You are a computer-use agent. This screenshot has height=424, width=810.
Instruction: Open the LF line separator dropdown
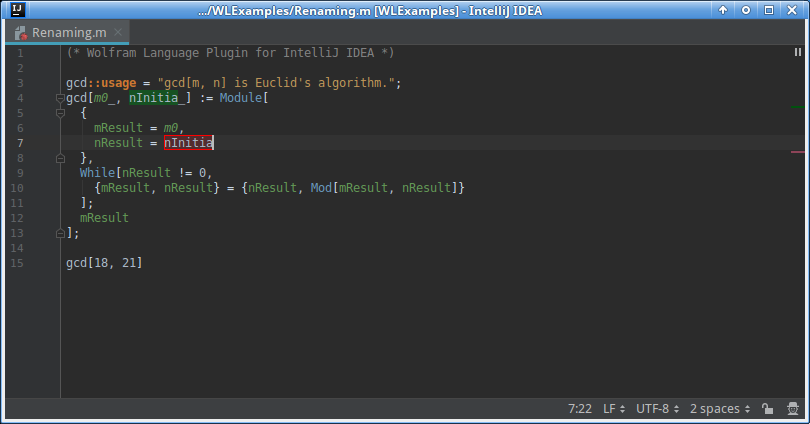[x=613, y=409]
